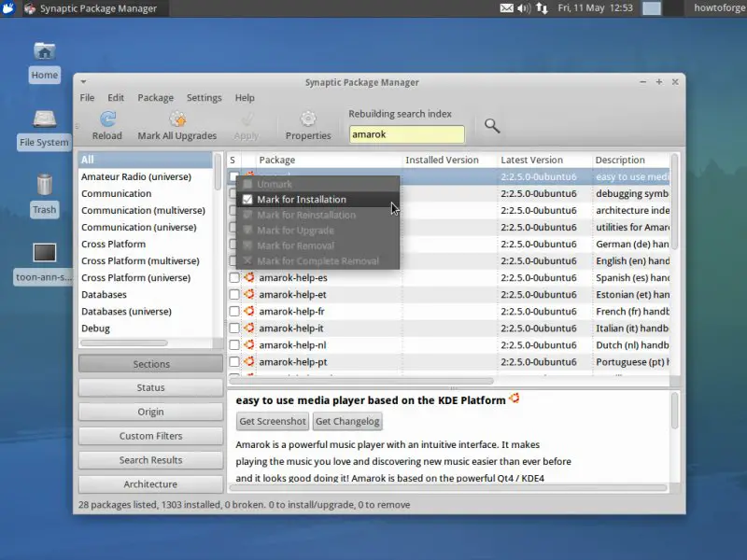Click the Ubuntu icon beside amarok-help-fr
747x560 pixels.
pyautogui.click(x=249, y=311)
